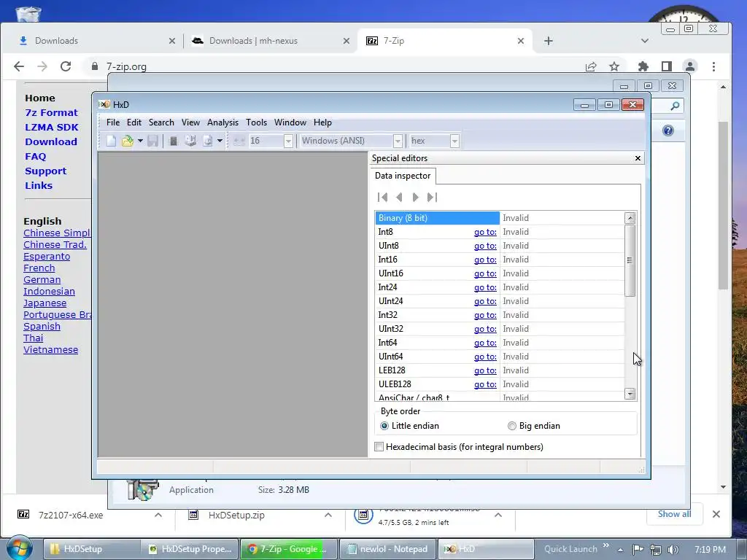Select Little endian byte order

(410, 426)
